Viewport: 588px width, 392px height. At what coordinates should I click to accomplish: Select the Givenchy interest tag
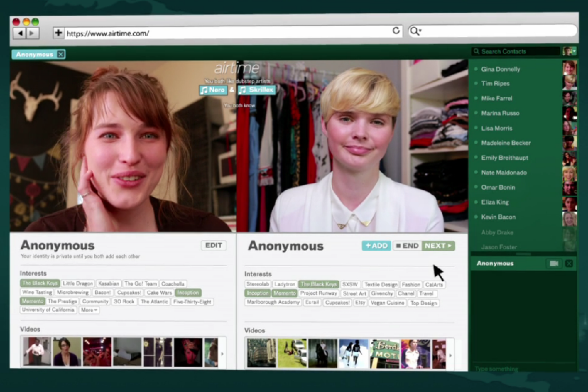pos(382,294)
